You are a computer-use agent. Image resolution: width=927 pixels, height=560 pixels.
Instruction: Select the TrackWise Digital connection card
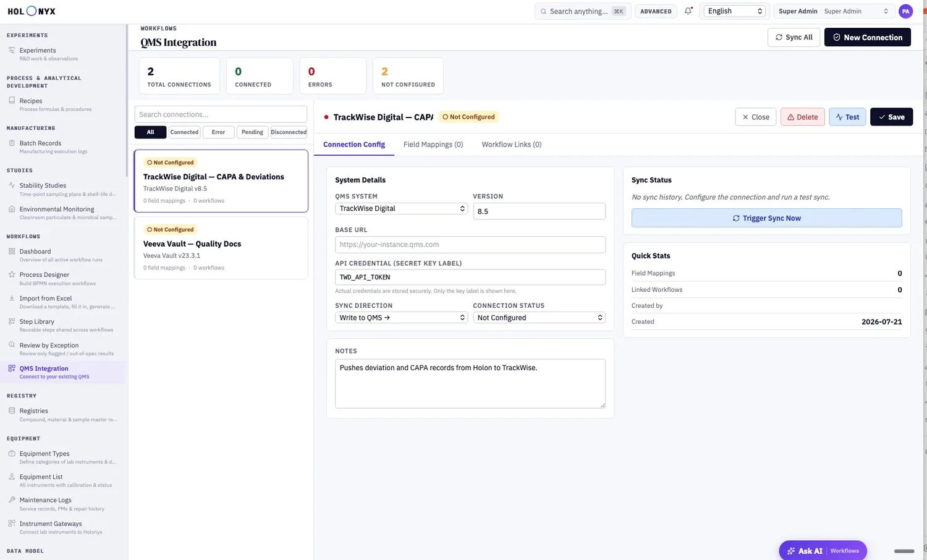pyautogui.click(x=221, y=181)
